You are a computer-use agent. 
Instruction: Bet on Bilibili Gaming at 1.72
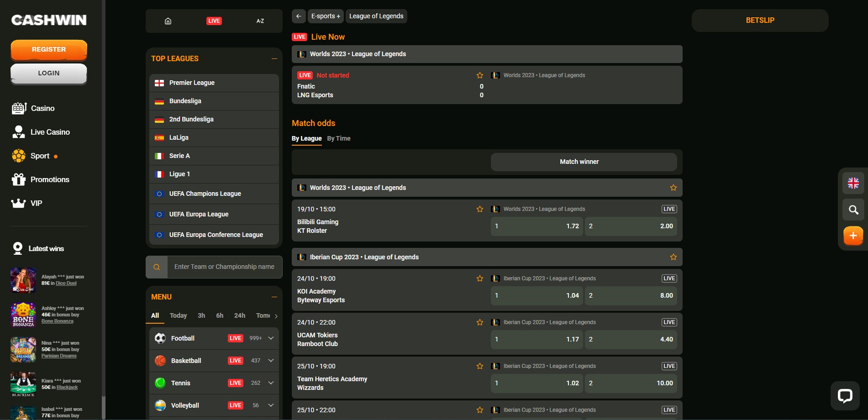[537, 226]
